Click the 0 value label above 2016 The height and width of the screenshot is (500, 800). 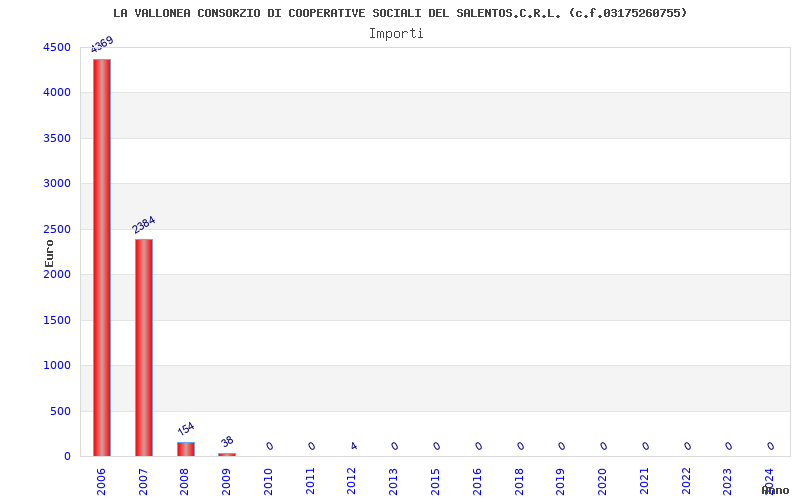coord(478,446)
